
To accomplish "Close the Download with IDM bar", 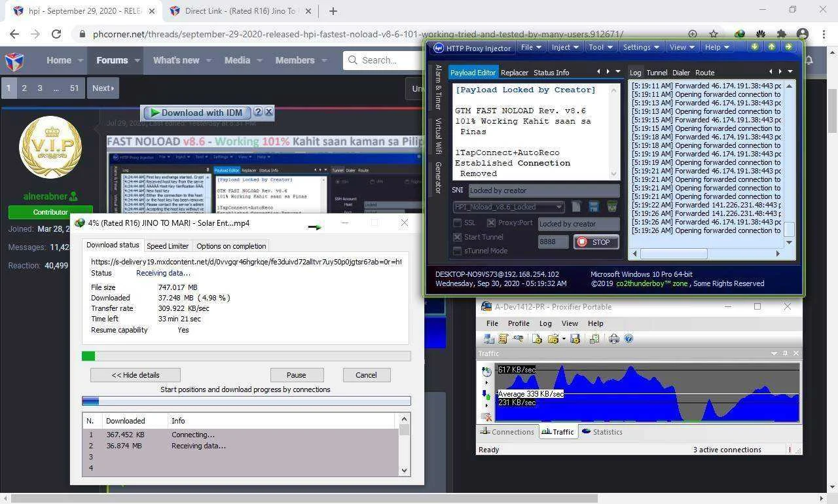I will (x=268, y=112).
